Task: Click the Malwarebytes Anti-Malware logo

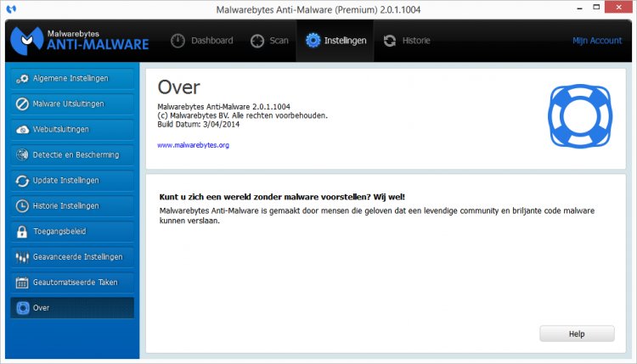Action: pyautogui.click(x=80, y=41)
